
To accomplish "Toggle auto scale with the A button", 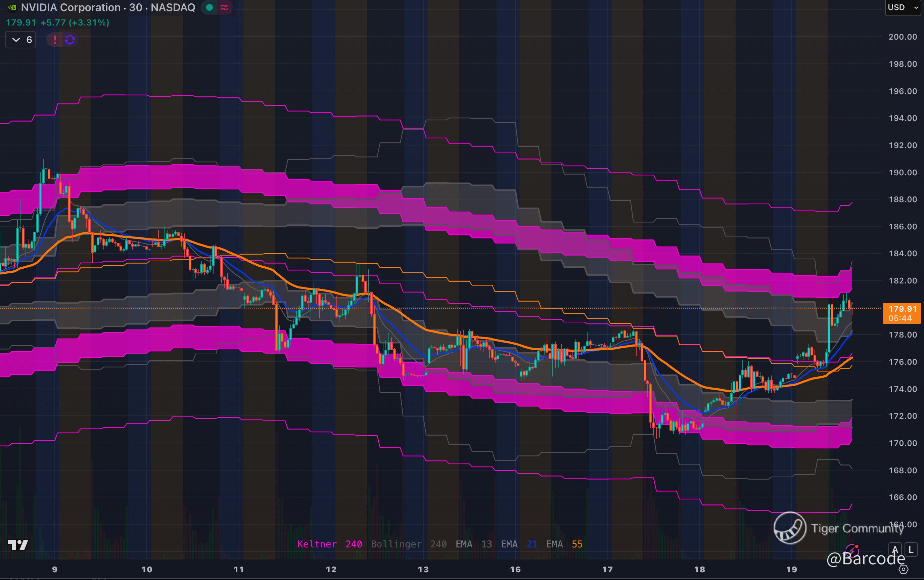I will pyautogui.click(x=895, y=549).
